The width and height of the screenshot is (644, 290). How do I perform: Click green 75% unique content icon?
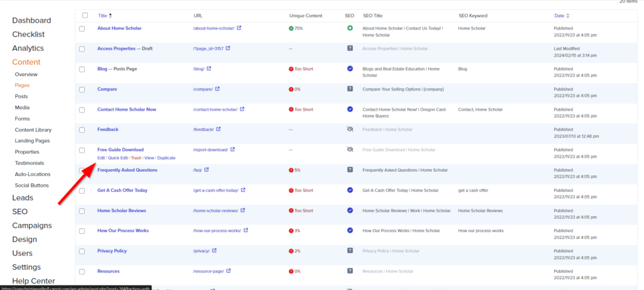tap(291, 28)
